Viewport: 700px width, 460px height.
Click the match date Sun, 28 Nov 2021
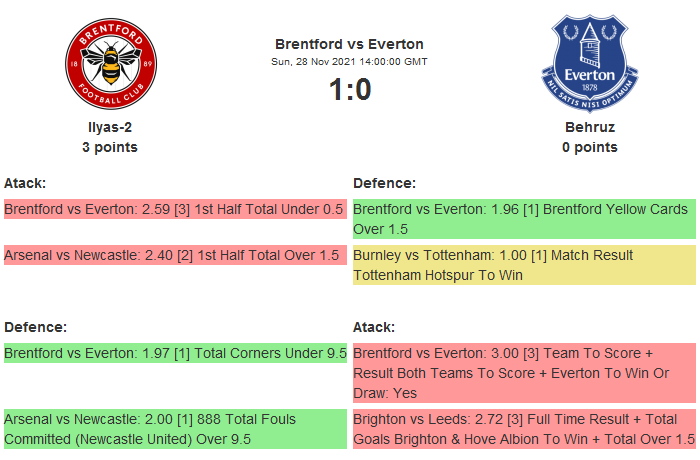(349, 62)
